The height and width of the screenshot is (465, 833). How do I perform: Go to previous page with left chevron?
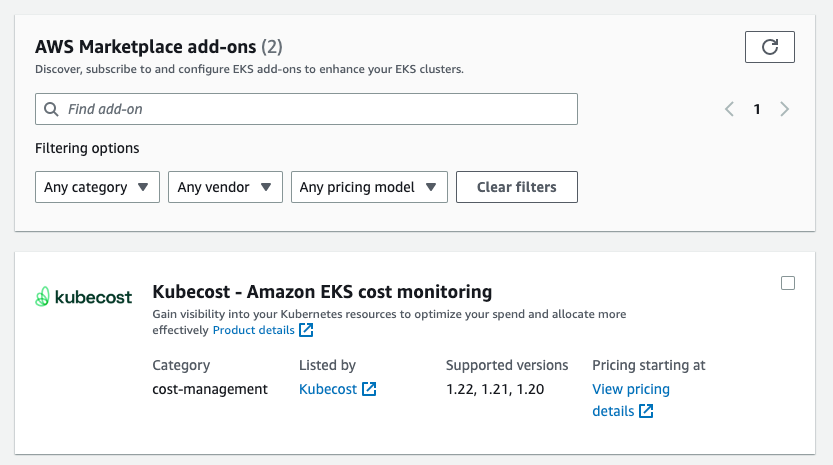(x=730, y=109)
